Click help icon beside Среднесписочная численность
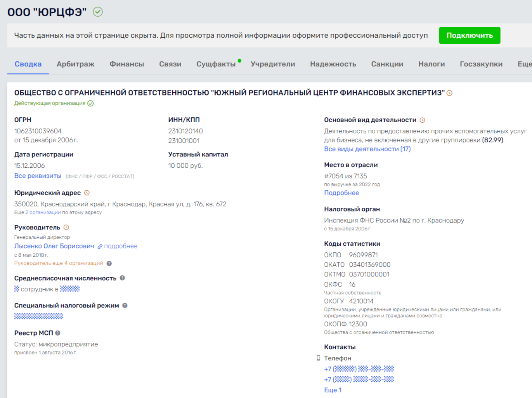The width and height of the screenshot is (532, 398). pos(122,278)
